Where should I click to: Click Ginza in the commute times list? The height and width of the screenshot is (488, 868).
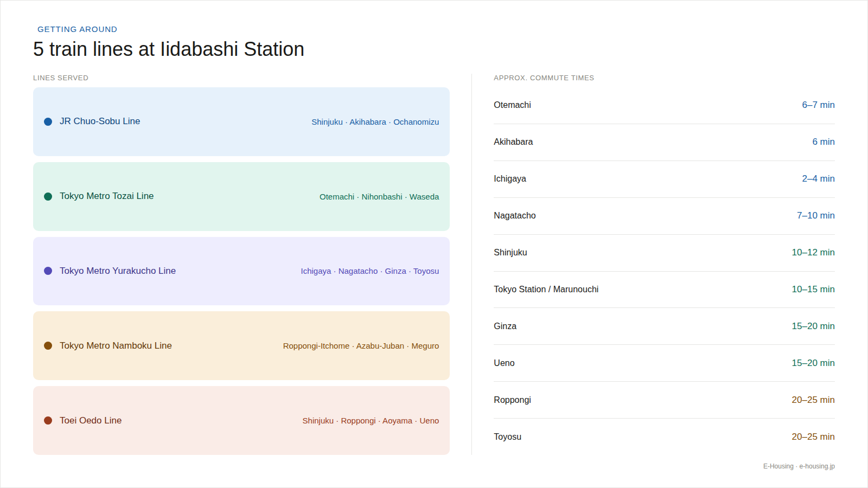coord(505,326)
